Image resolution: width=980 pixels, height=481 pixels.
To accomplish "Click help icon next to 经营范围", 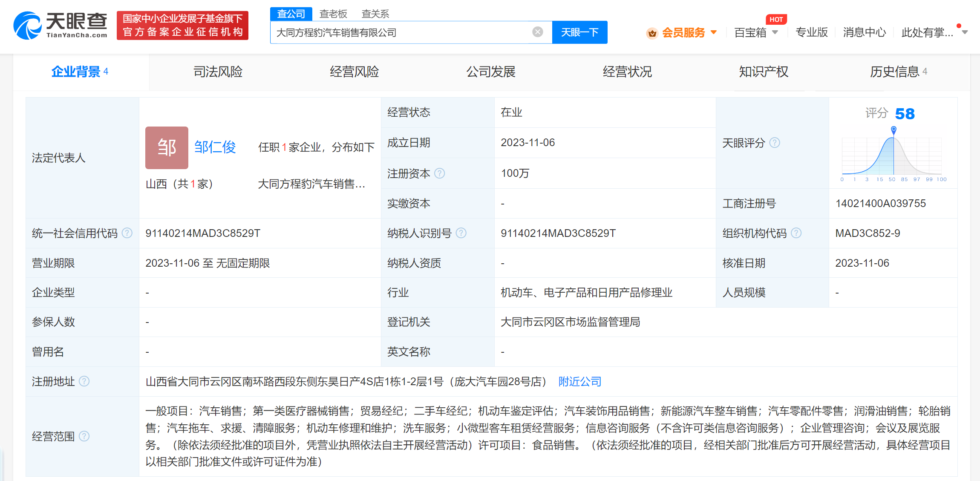I will pos(84,436).
